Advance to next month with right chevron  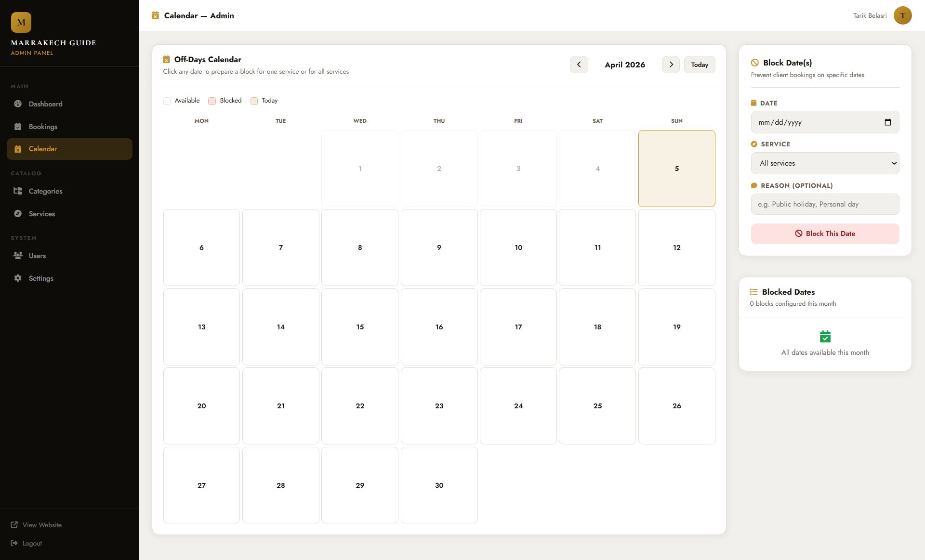click(671, 64)
